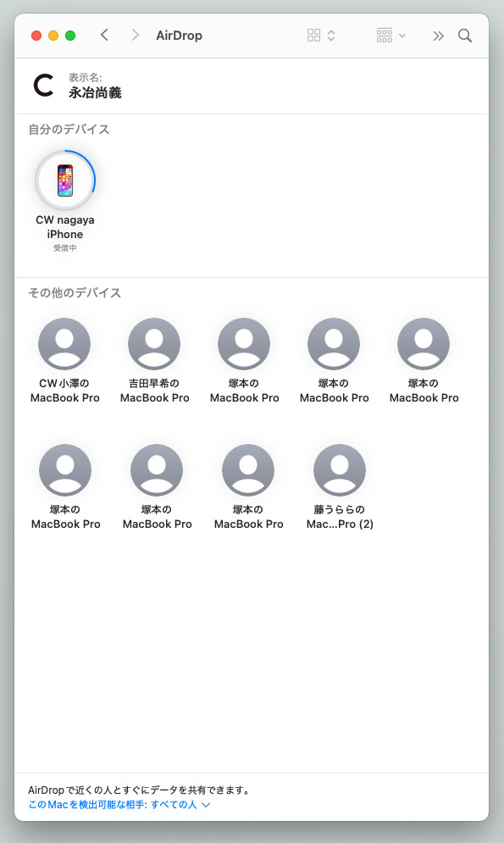Switch to icon grid view

[313, 36]
